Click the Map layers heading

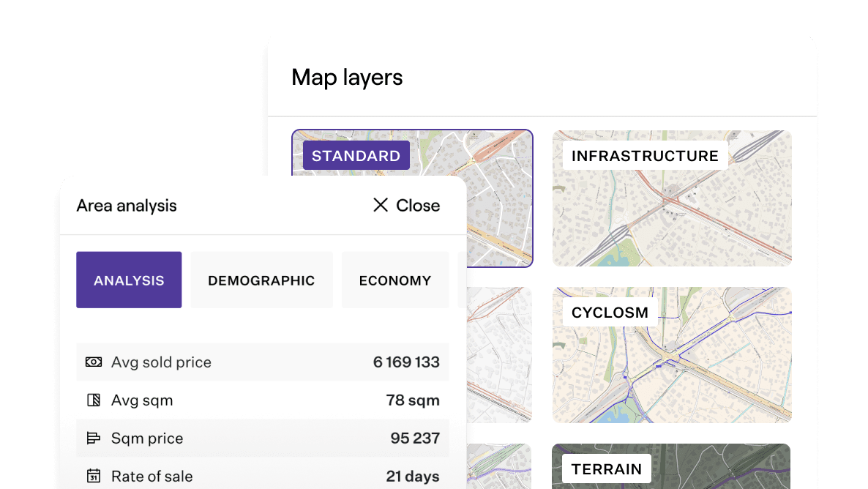point(347,78)
